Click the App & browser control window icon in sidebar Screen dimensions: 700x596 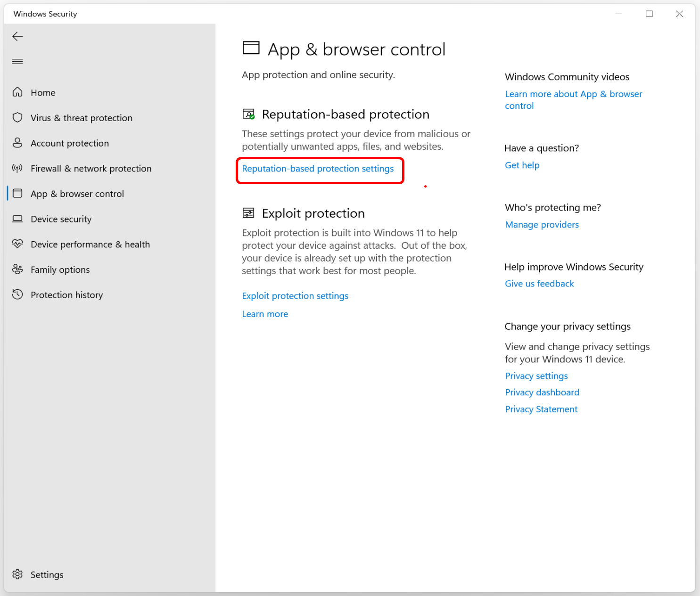(x=17, y=193)
